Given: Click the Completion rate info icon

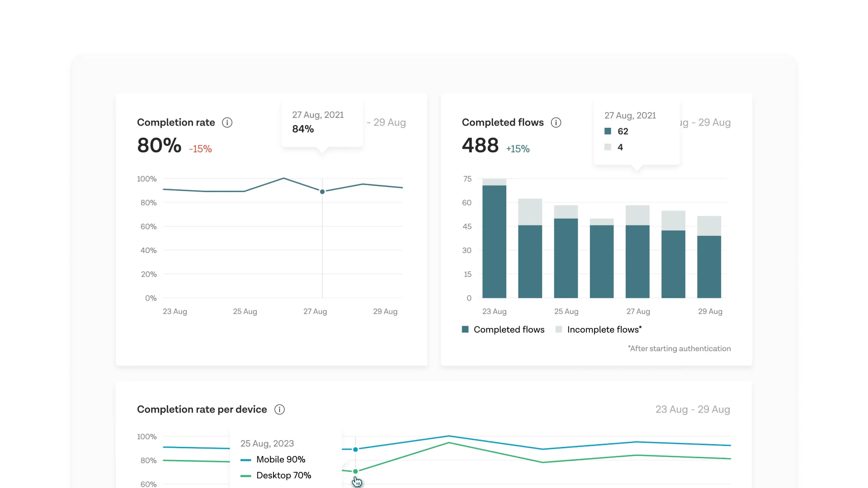Looking at the screenshot, I should [227, 122].
